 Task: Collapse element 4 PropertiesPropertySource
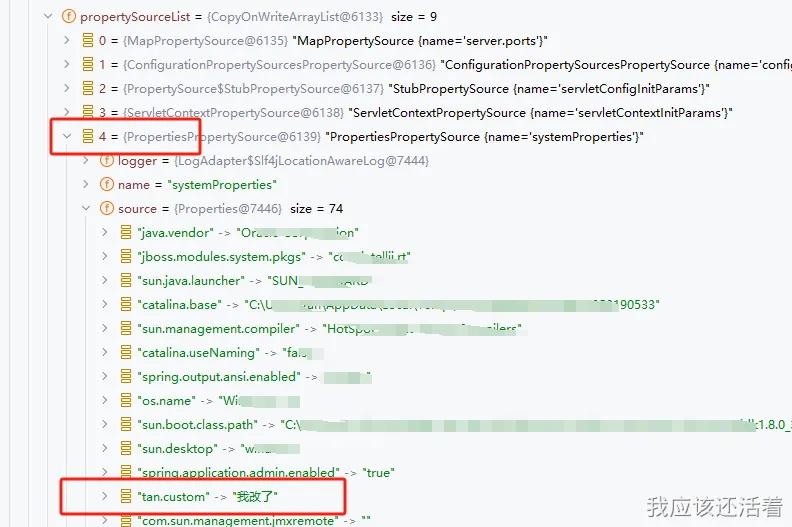67,137
